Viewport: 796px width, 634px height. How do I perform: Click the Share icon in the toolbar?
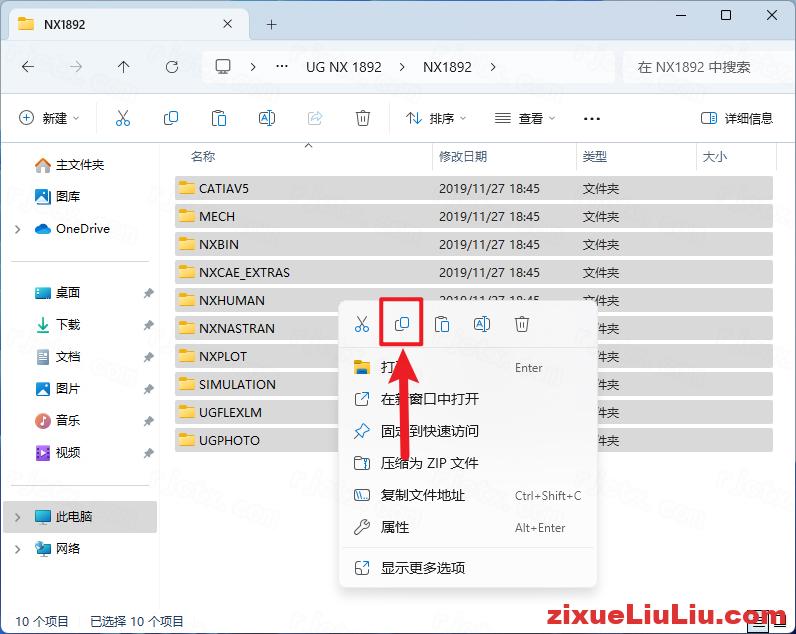click(315, 118)
